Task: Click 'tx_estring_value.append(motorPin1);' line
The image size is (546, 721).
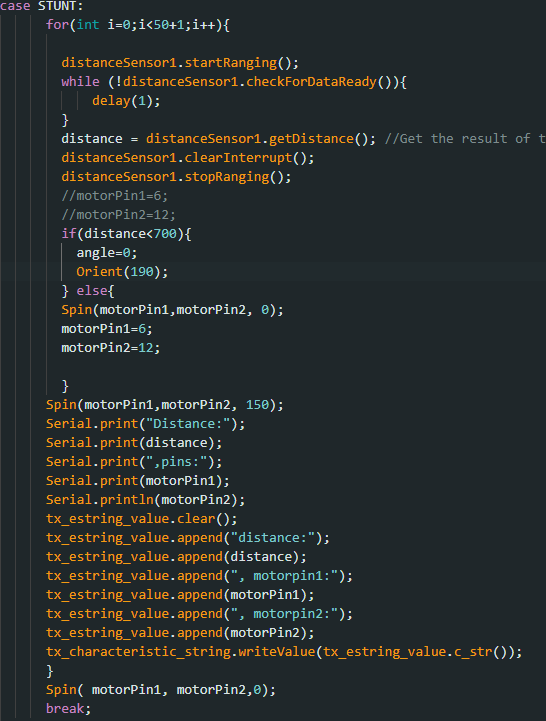Action: (x=180, y=595)
